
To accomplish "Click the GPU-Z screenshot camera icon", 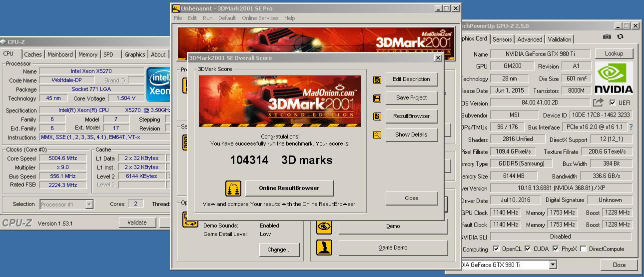I will tap(607, 37).
